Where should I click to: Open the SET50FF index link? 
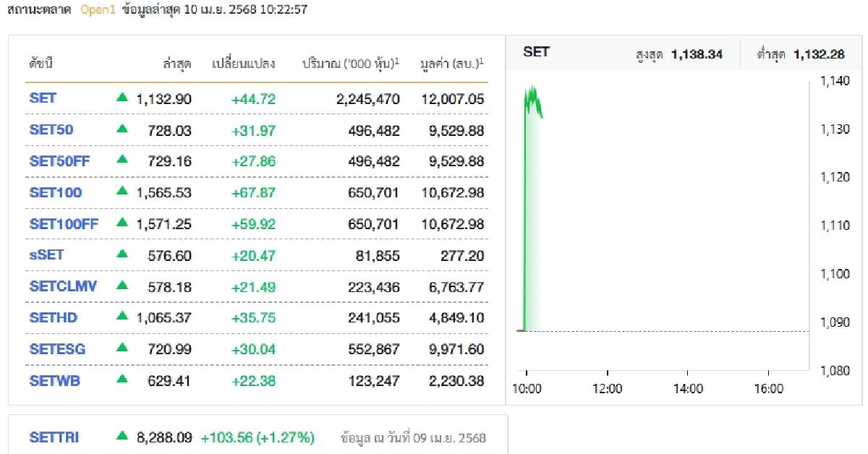click(x=59, y=161)
